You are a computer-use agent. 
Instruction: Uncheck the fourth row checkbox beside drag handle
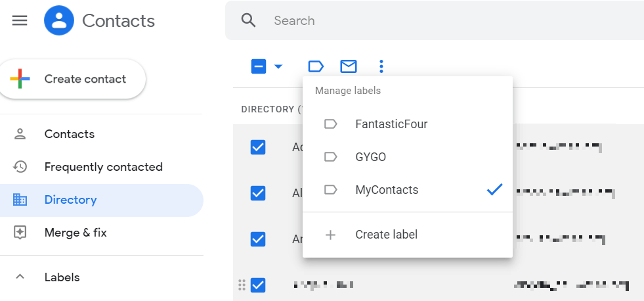(258, 285)
